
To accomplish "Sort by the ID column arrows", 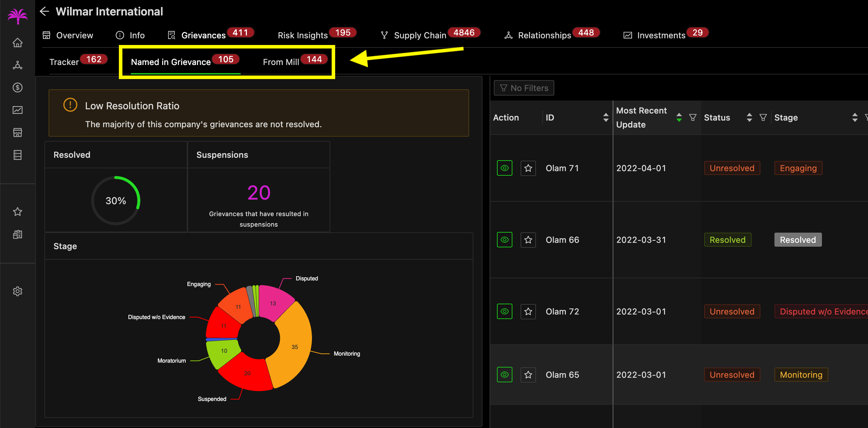I will [x=606, y=117].
